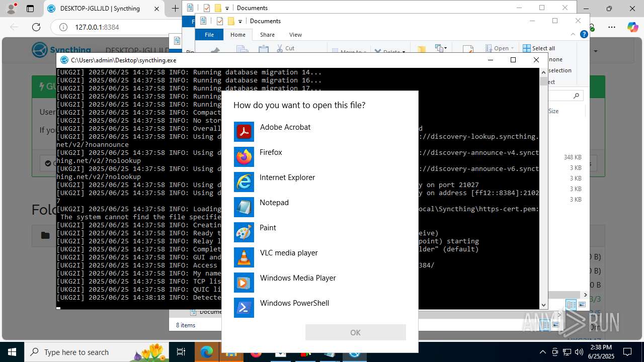
Task: Open Task View from the taskbar
Action: tap(182, 352)
